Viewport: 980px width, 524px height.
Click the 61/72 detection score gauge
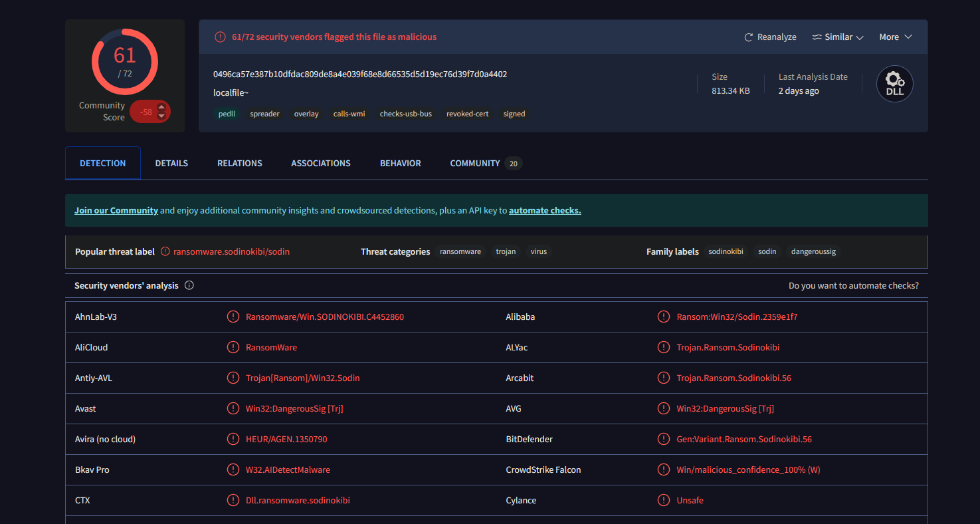[x=125, y=62]
